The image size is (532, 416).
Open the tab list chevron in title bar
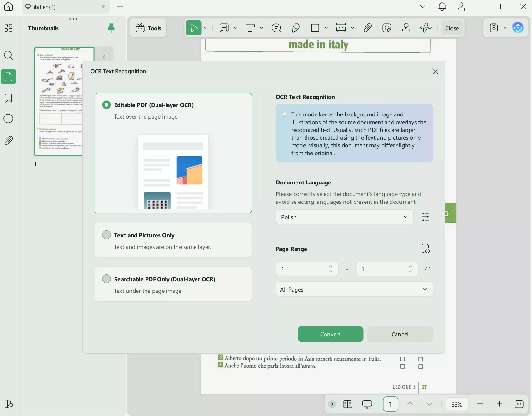pos(423,6)
